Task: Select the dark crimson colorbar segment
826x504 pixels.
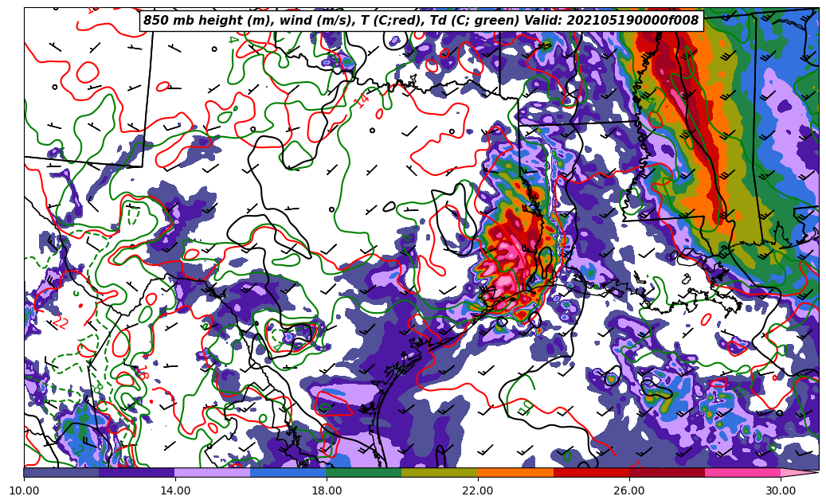Action: pos(667,473)
